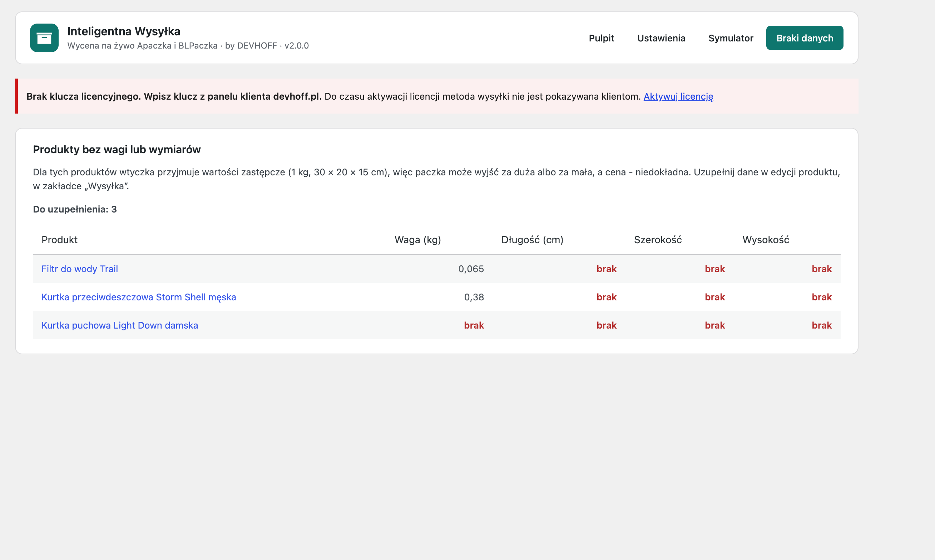Click the Długość (cm) column header
Viewport: 935px width, 560px height.
[532, 240]
